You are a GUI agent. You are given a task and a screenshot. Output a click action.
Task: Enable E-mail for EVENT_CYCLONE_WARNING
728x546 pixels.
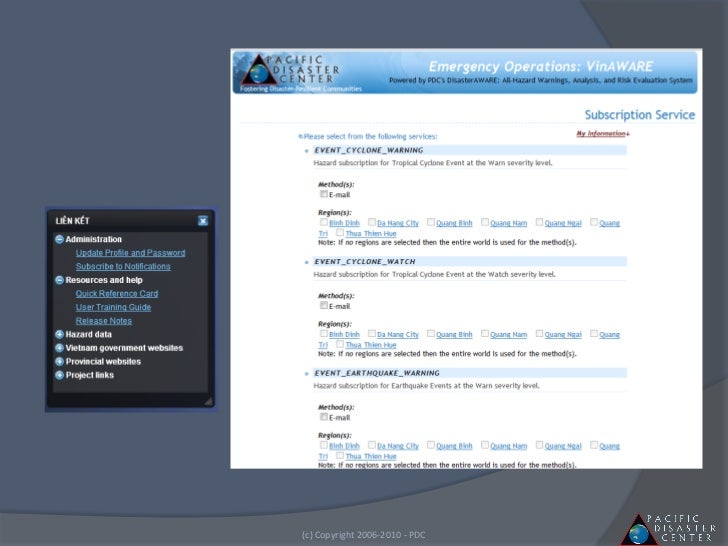coord(324,194)
